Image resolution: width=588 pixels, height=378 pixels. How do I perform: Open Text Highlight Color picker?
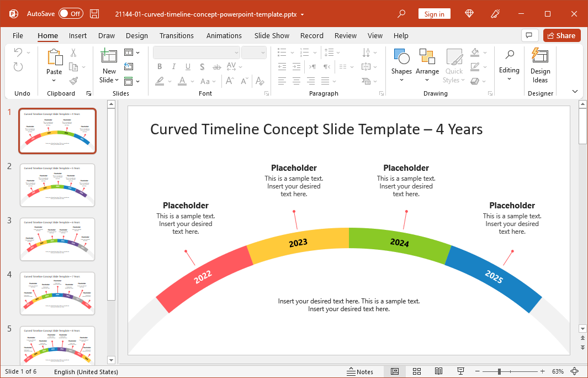pyautogui.click(x=160, y=81)
